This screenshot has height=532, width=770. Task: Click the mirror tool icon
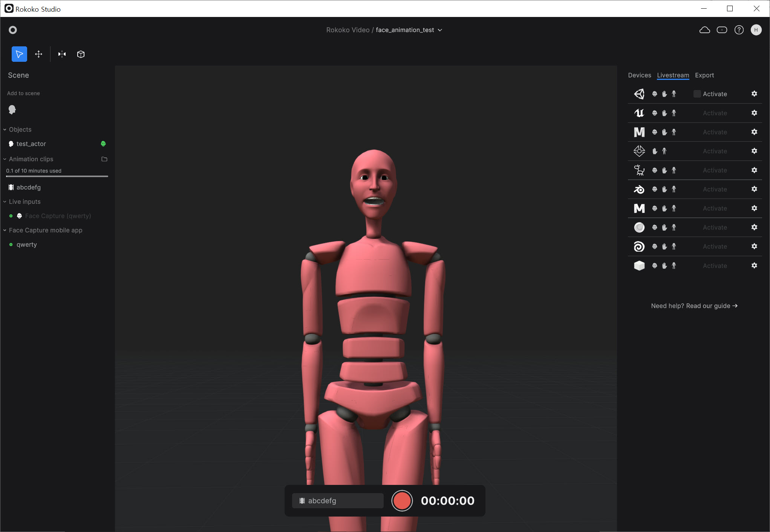tap(62, 54)
